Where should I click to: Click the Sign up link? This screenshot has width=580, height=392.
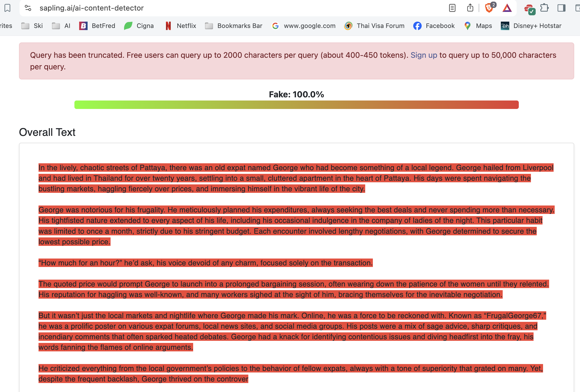(424, 55)
